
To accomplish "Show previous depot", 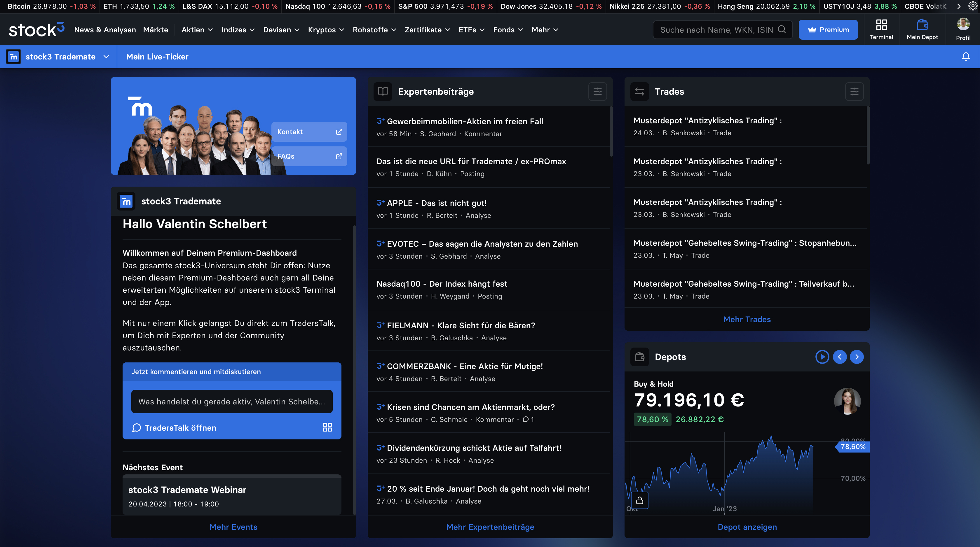I will pyautogui.click(x=840, y=357).
